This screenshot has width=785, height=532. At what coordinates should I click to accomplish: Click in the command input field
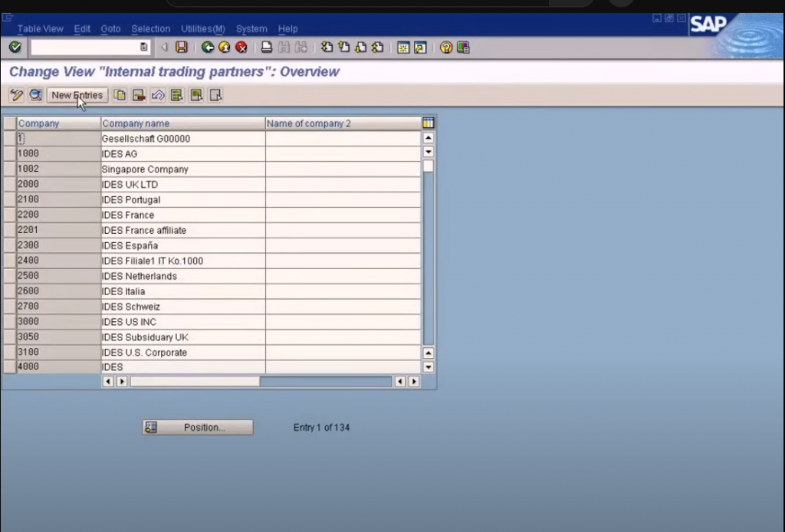pyautogui.click(x=85, y=47)
